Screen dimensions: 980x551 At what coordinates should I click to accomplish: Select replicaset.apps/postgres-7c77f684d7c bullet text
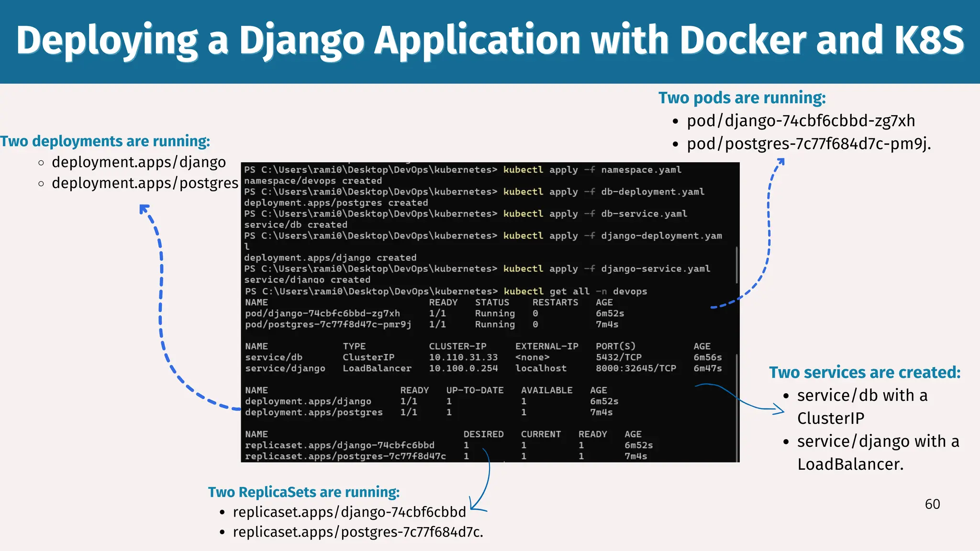358,532
